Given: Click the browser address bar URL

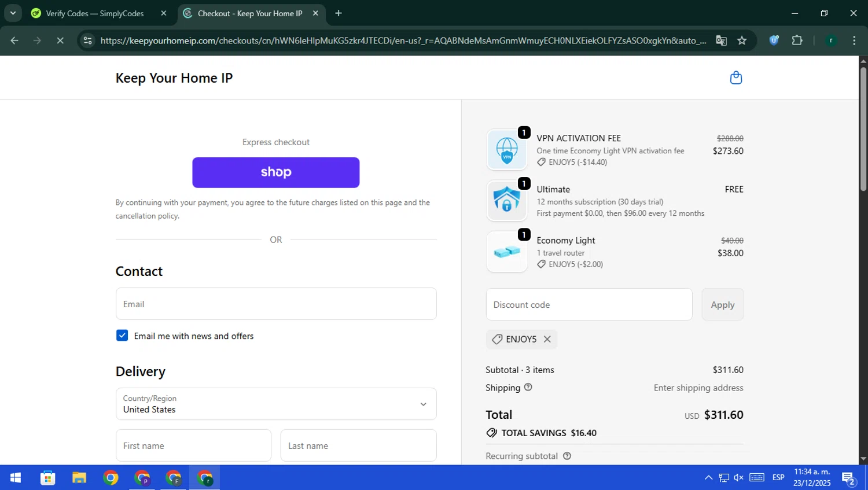Looking at the screenshot, I should click(403, 40).
